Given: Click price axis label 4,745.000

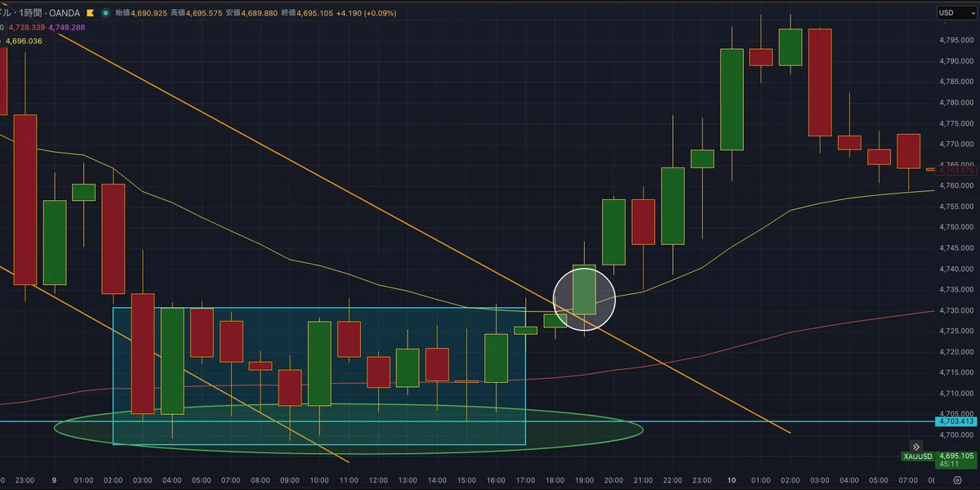Looking at the screenshot, I should (955, 248).
